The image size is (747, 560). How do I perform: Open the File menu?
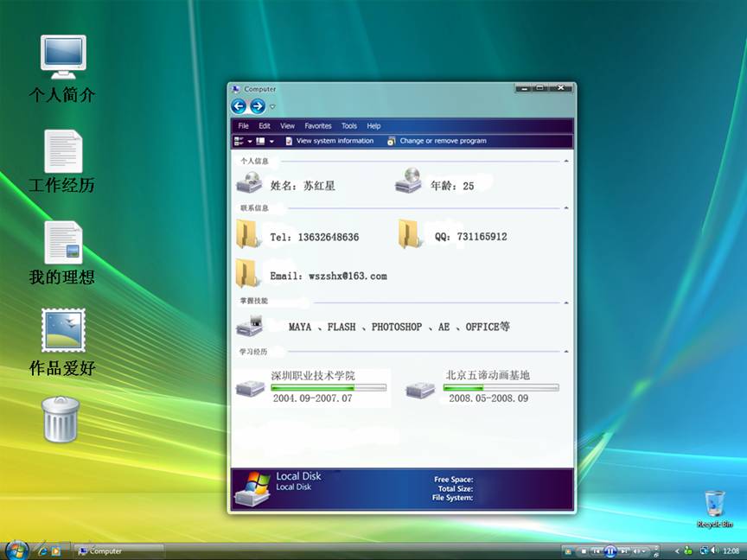244,125
